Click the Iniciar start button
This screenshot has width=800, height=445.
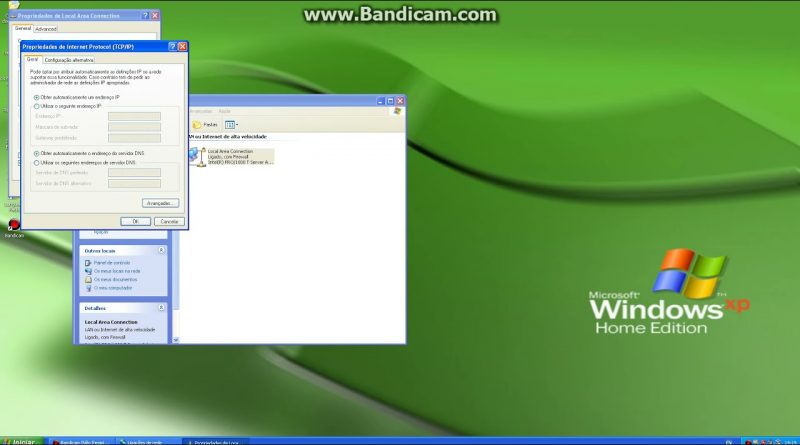coord(20,441)
